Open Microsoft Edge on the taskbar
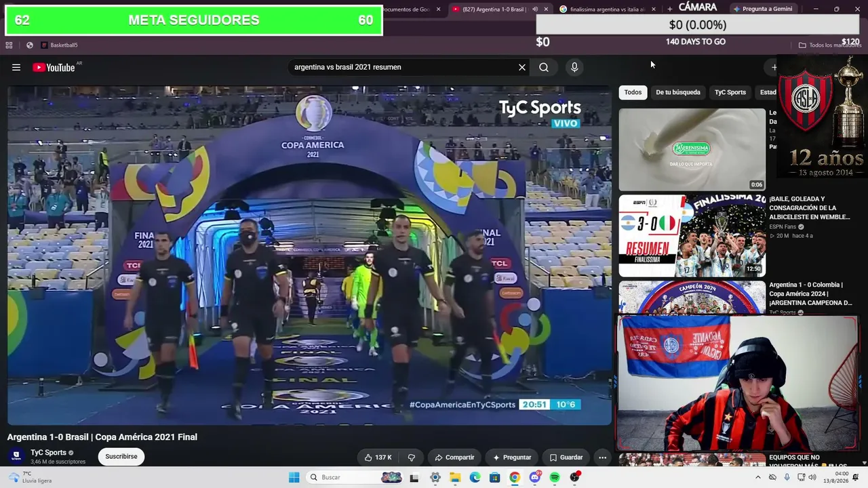 pos(475,478)
